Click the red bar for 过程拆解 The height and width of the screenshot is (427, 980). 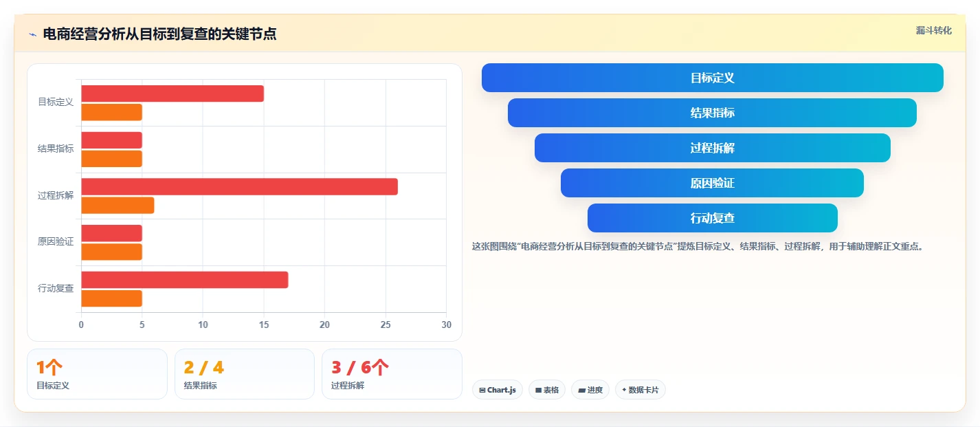[239, 186]
